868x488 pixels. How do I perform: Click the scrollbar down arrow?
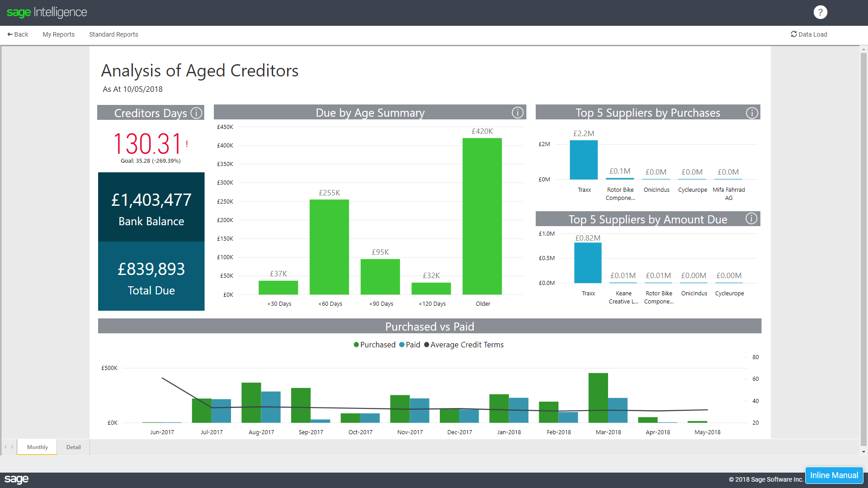pos(863,451)
